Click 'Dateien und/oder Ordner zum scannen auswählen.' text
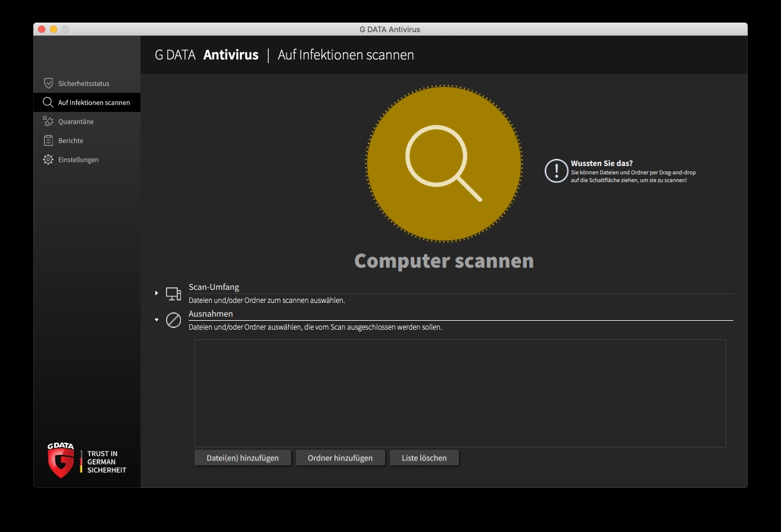This screenshot has width=781, height=532. tap(267, 301)
